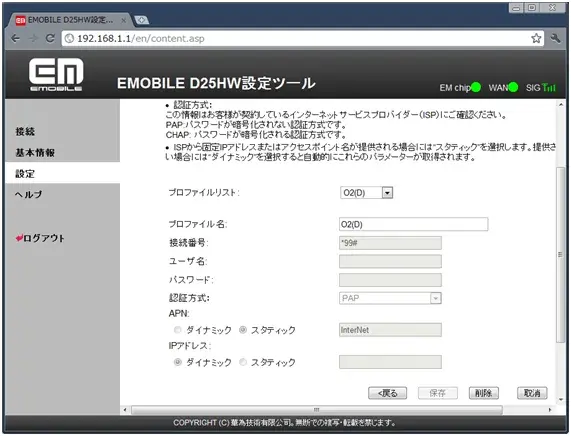
Task: Click the browser forward arrow icon
Action: point(33,38)
